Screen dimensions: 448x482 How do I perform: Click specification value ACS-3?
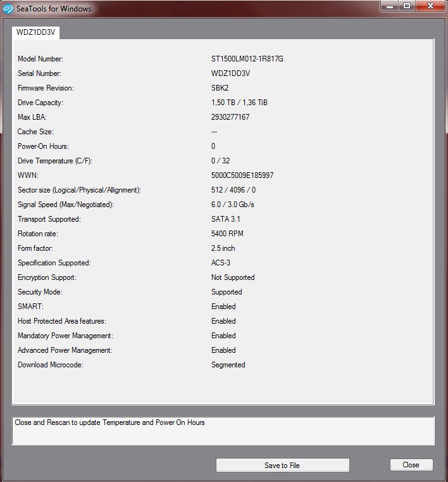pos(221,263)
